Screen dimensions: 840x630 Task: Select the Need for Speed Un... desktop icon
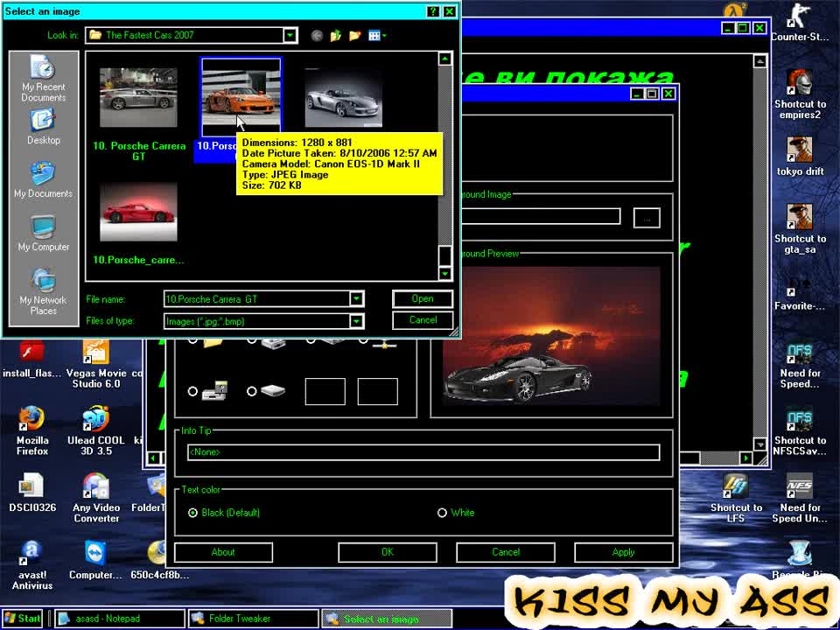pyautogui.click(x=800, y=498)
